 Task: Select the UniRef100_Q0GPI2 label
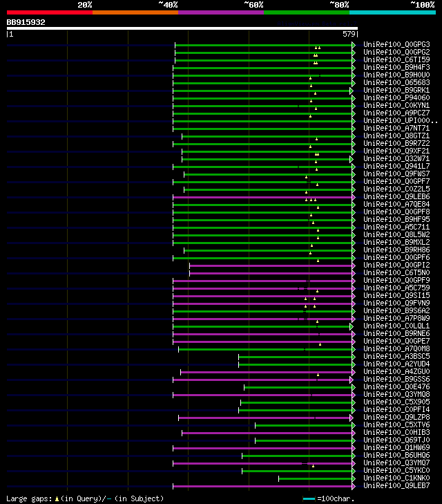pyautogui.click(x=396, y=265)
